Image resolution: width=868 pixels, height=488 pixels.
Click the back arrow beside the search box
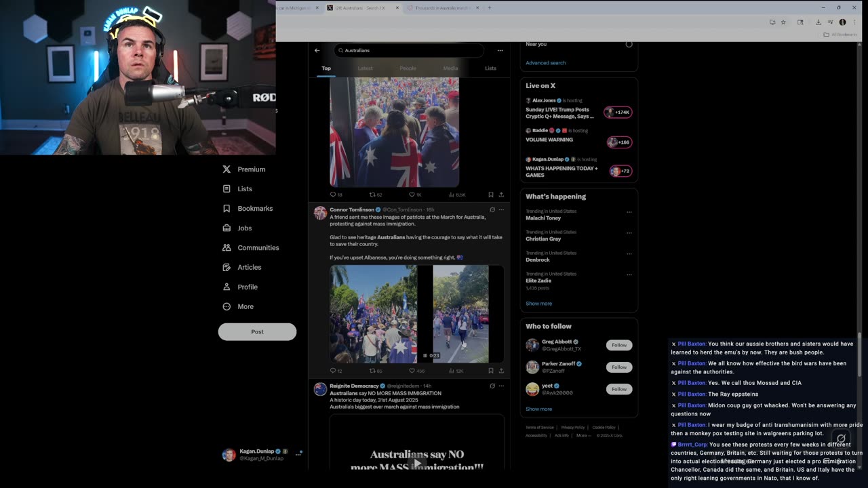pyautogui.click(x=317, y=50)
